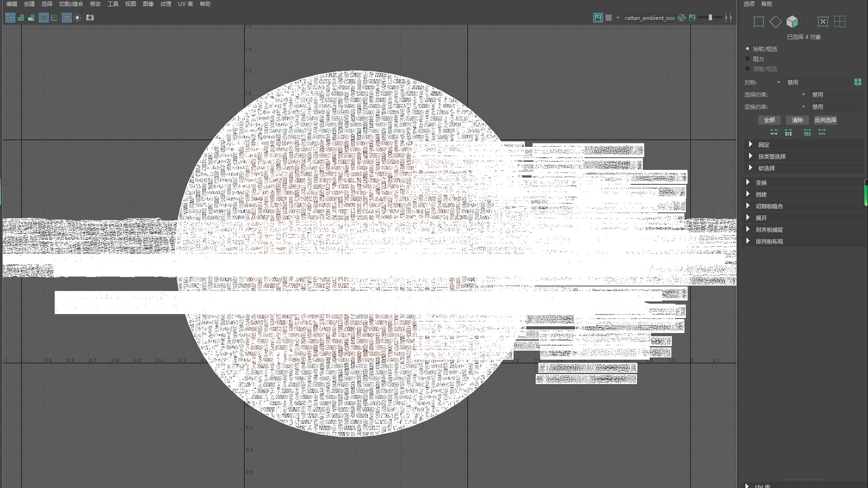
Task: Click the diamond-shaped selection mode icon
Action: (x=775, y=21)
